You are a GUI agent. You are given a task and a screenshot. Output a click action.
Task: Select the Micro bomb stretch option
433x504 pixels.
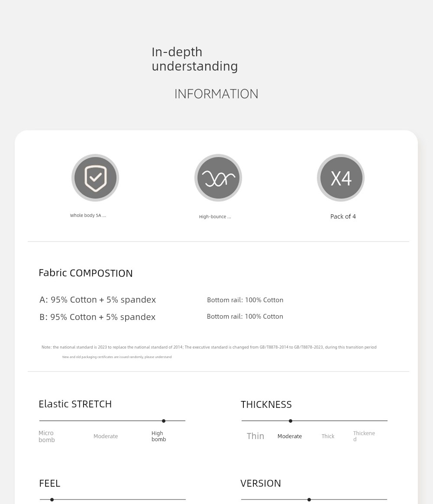(x=47, y=436)
